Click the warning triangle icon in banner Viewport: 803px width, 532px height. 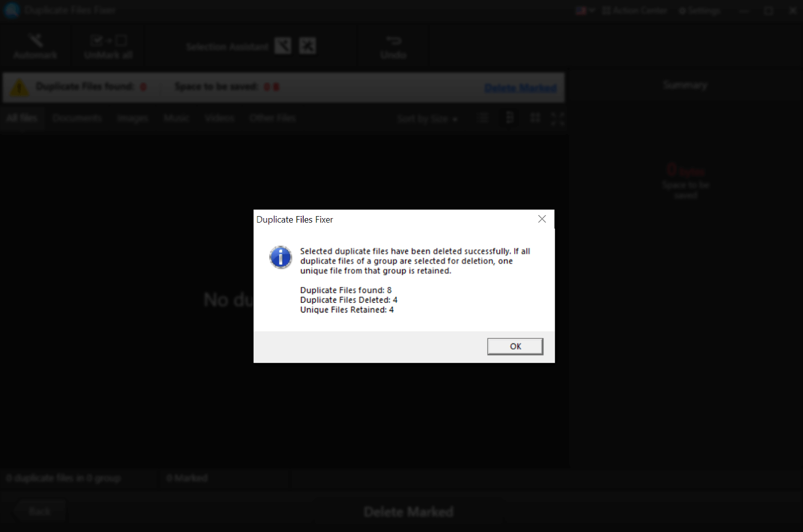[x=20, y=88]
